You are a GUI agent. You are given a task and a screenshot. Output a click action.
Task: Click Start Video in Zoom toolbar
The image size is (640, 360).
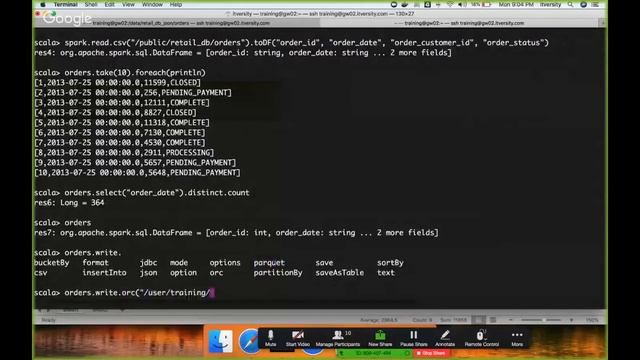point(298,338)
